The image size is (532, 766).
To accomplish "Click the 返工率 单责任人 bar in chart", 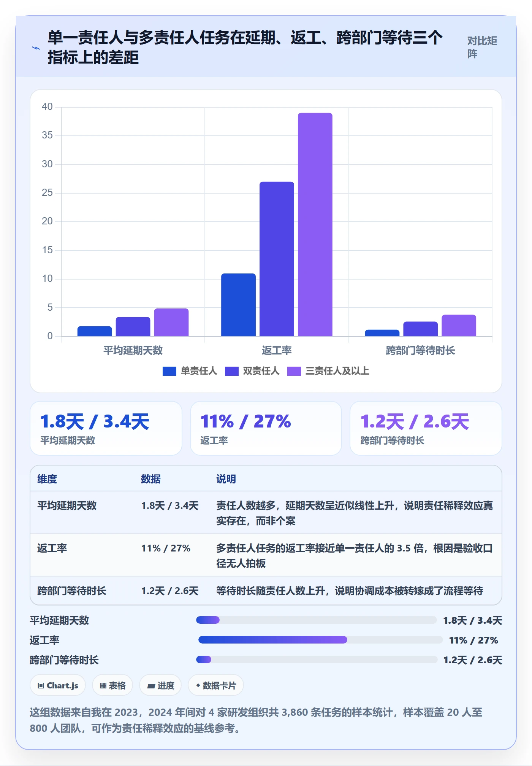I will 238,305.
